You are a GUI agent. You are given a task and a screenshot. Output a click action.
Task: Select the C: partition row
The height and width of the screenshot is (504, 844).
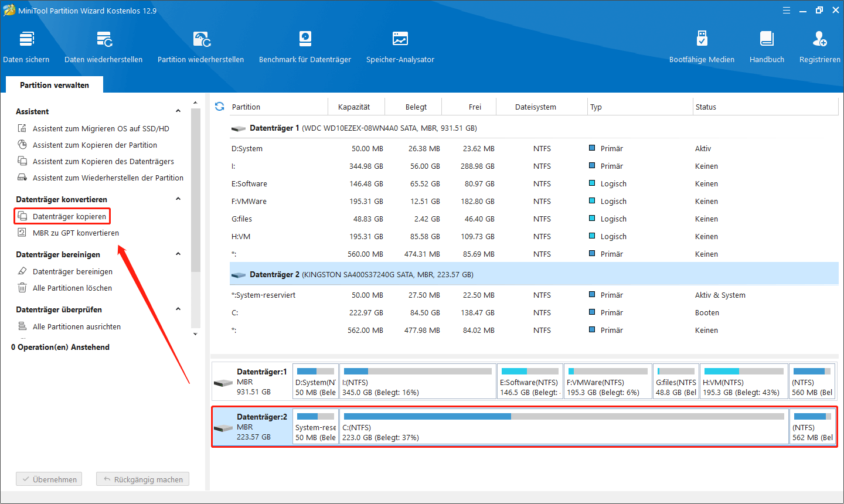(x=533, y=313)
